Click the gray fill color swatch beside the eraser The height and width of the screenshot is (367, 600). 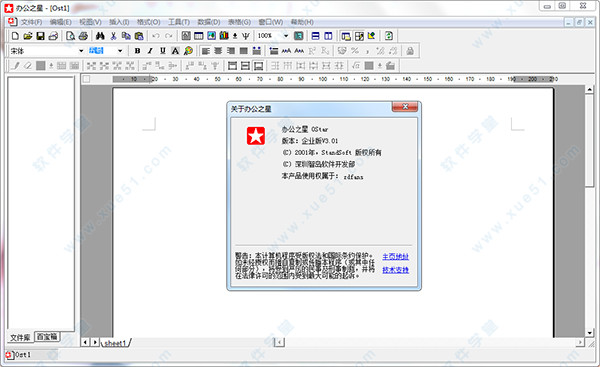[x=41, y=65]
